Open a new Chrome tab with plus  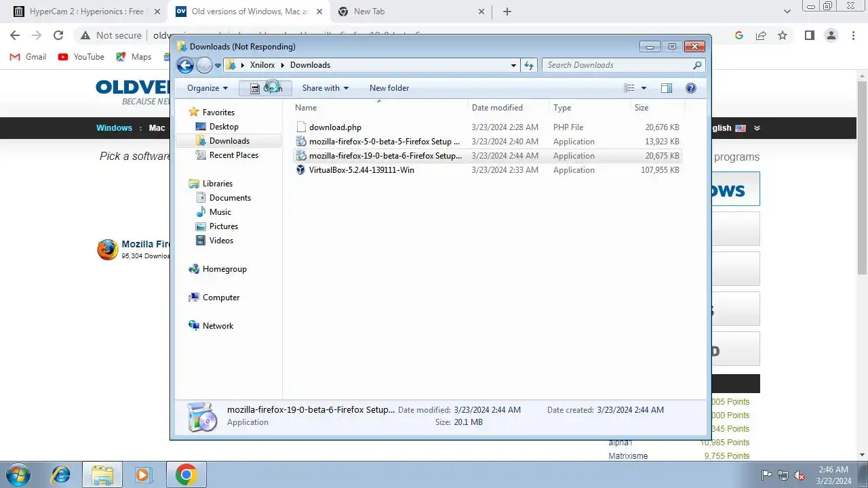[x=507, y=12]
